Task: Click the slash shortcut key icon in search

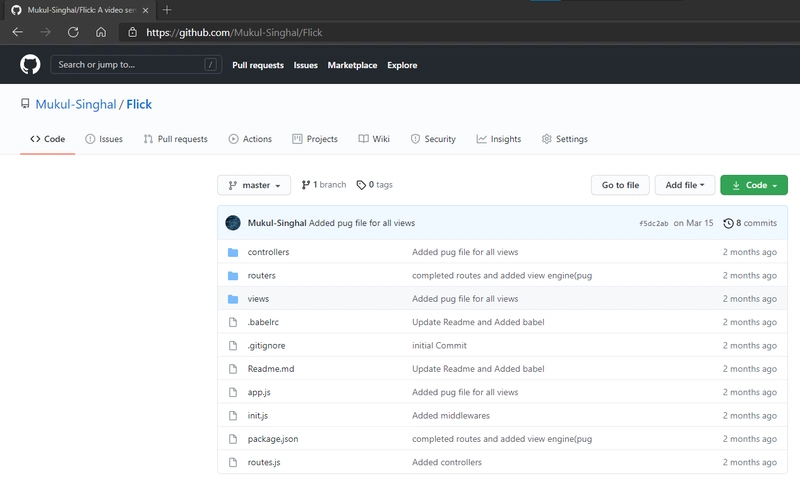Action: 210,65
